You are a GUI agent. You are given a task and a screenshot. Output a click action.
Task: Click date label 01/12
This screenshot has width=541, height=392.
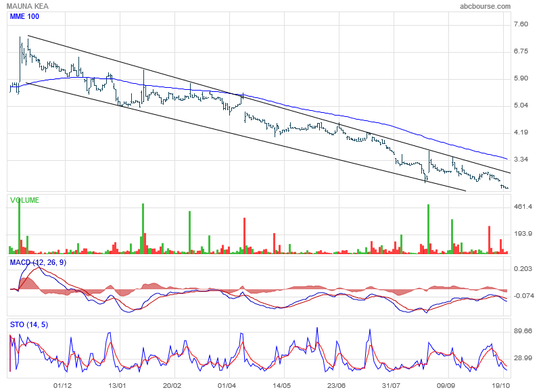click(x=62, y=385)
